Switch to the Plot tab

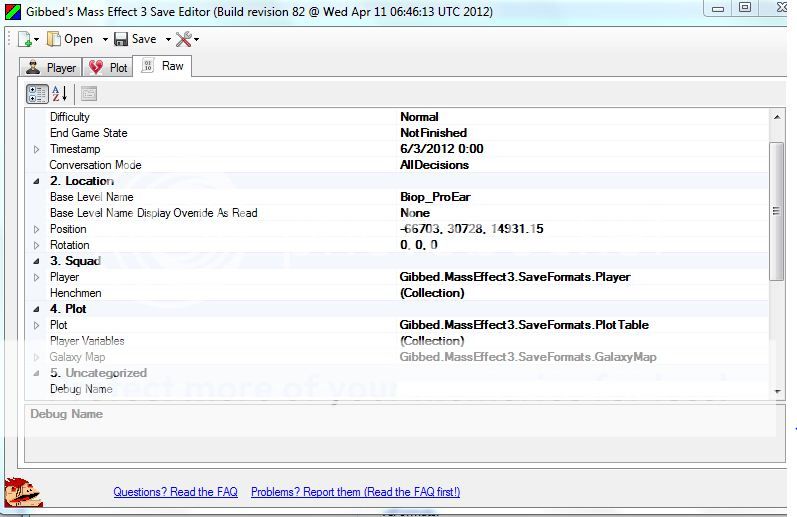109,68
